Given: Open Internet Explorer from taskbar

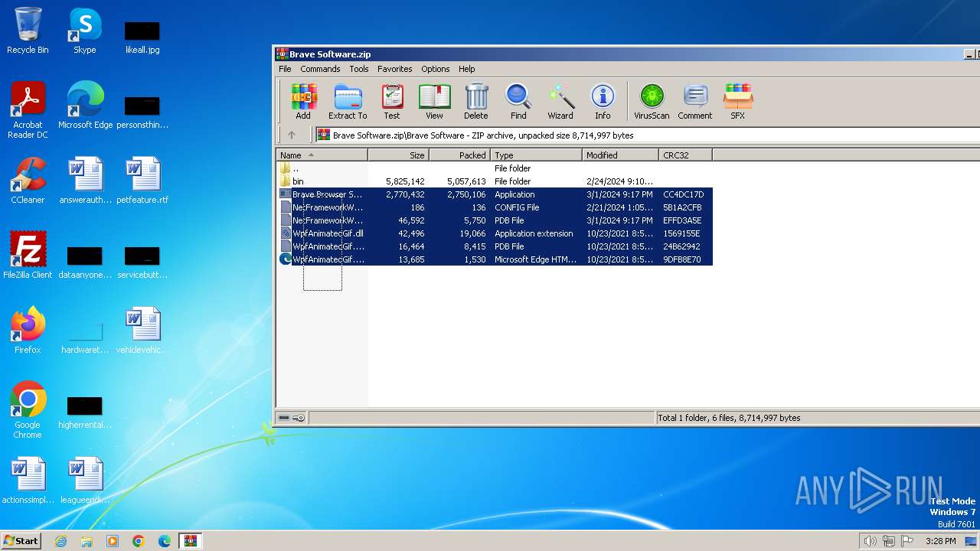Looking at the screenshot, I should click(60, 541).
